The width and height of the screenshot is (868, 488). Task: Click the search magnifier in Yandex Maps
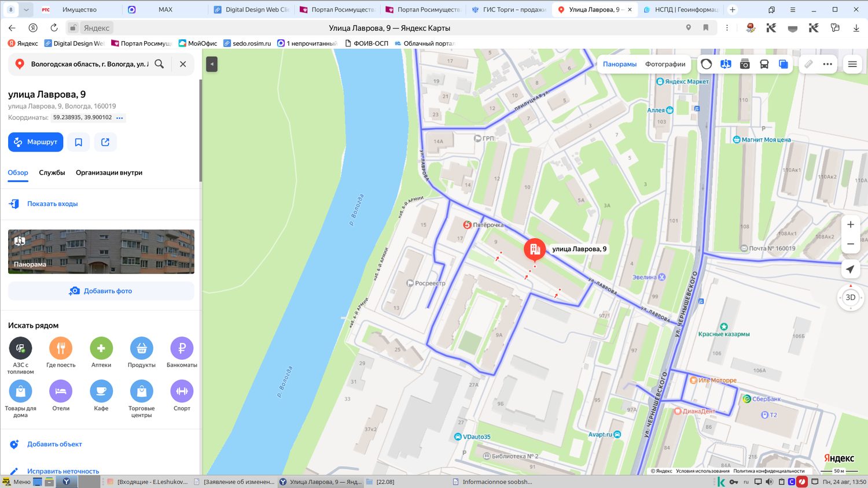[159, 64]
